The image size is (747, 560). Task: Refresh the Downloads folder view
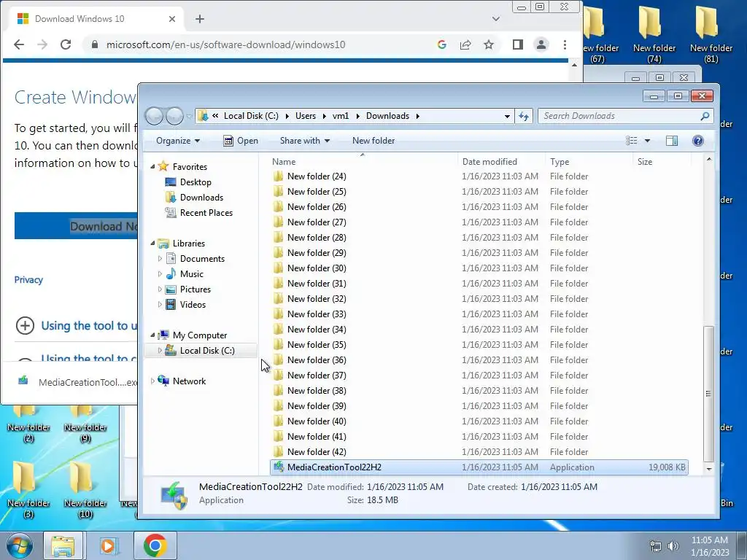click(524, 116)
